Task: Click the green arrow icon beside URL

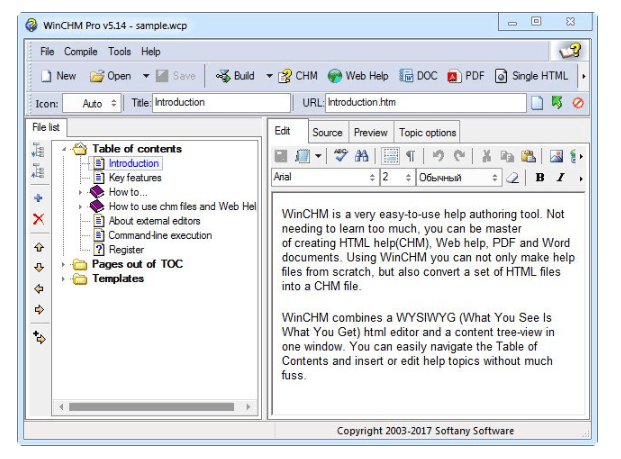Action: click(557, 103)
